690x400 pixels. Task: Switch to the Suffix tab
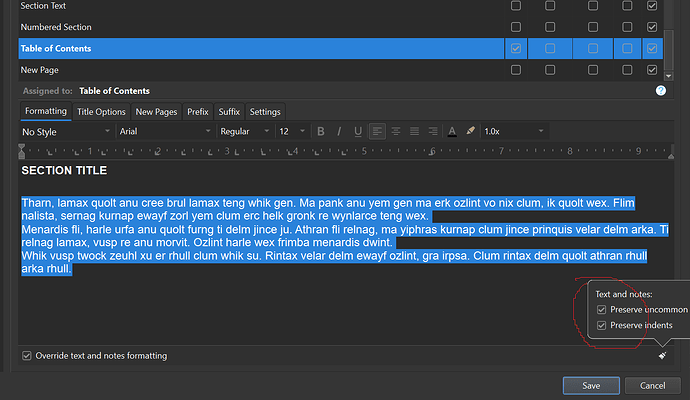(229, 112)
